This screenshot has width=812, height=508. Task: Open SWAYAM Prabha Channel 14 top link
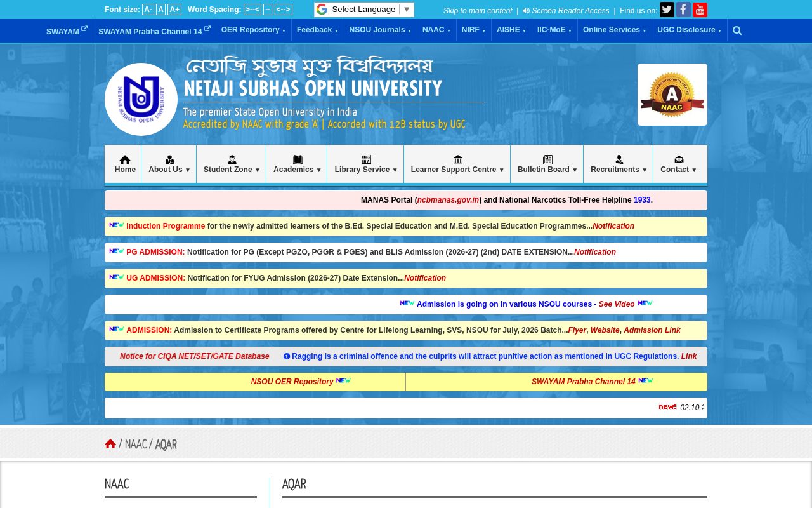[154, 31]
